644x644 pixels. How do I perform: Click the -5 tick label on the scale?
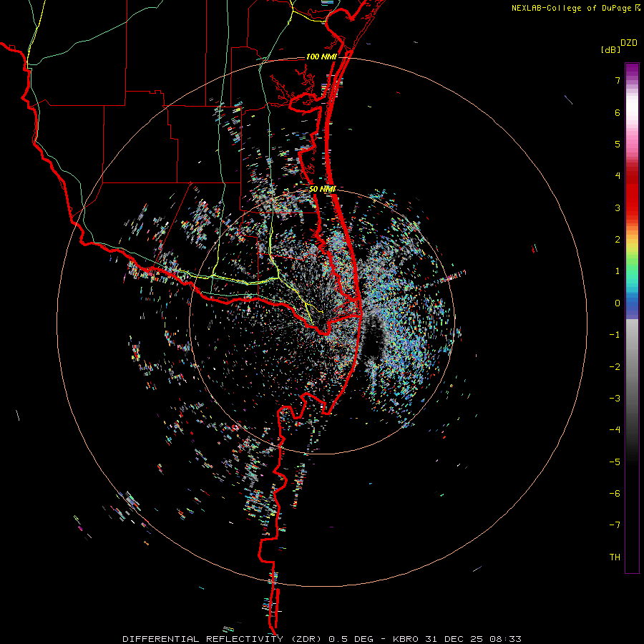[x=615, y=462]
